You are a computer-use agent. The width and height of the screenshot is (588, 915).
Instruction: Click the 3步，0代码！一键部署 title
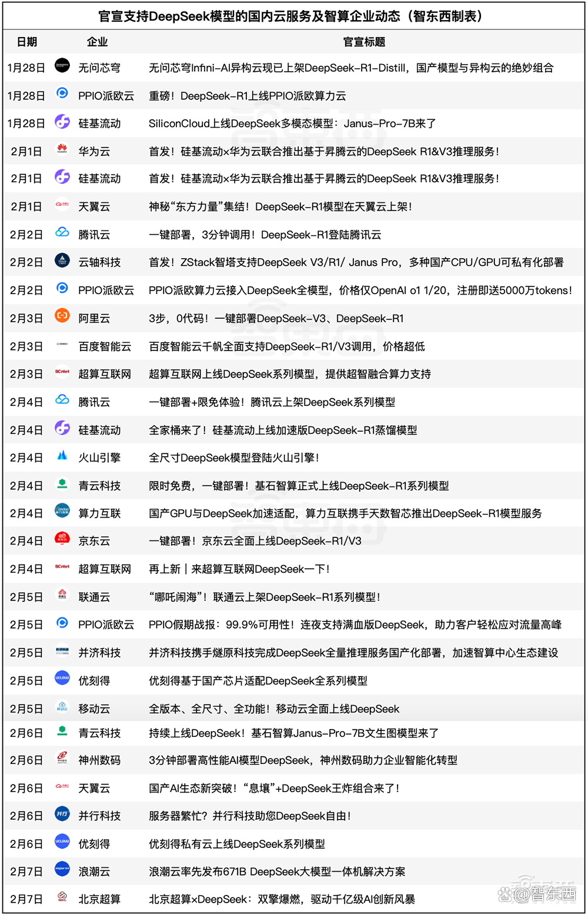click(x=276, y=318)
